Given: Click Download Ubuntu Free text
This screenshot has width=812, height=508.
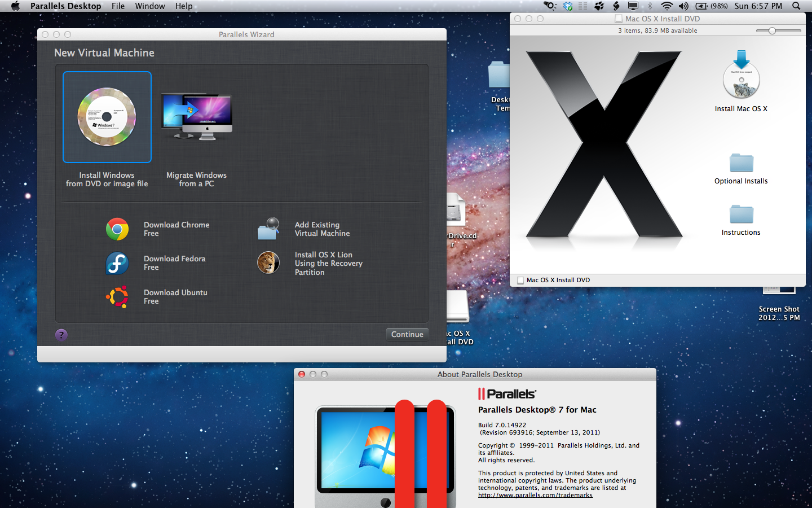Looking at the screenshot, I should click(175, 296).
